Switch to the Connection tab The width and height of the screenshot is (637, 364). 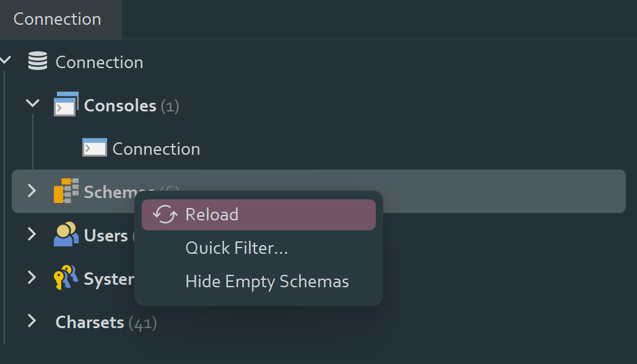58,19
